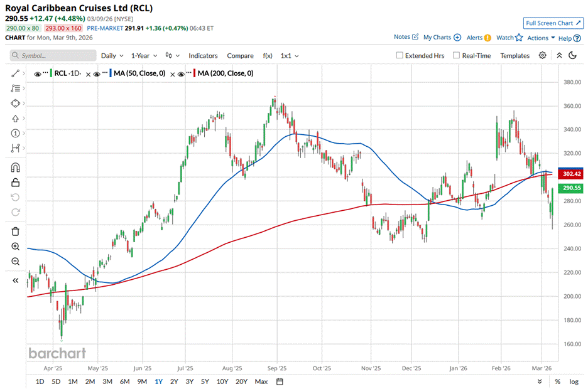588x389 pixels.
Task: Open chart settings gear icon
Action: click(543, 55)
